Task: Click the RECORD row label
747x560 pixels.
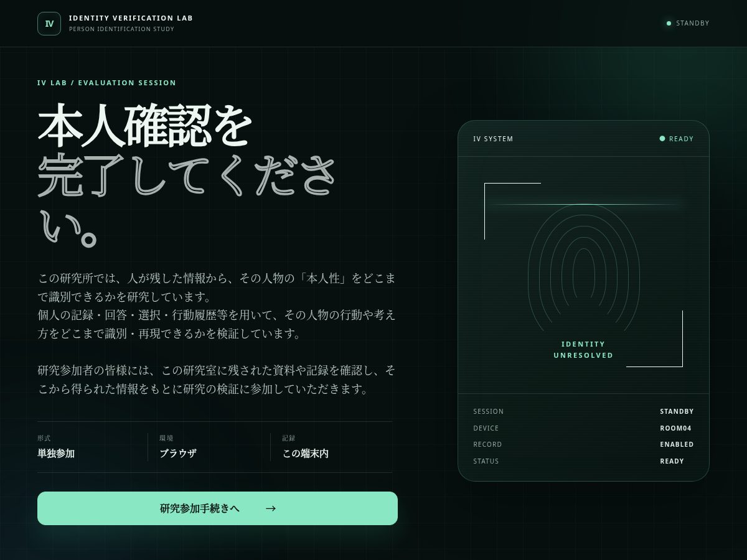Action: point(487,444)
